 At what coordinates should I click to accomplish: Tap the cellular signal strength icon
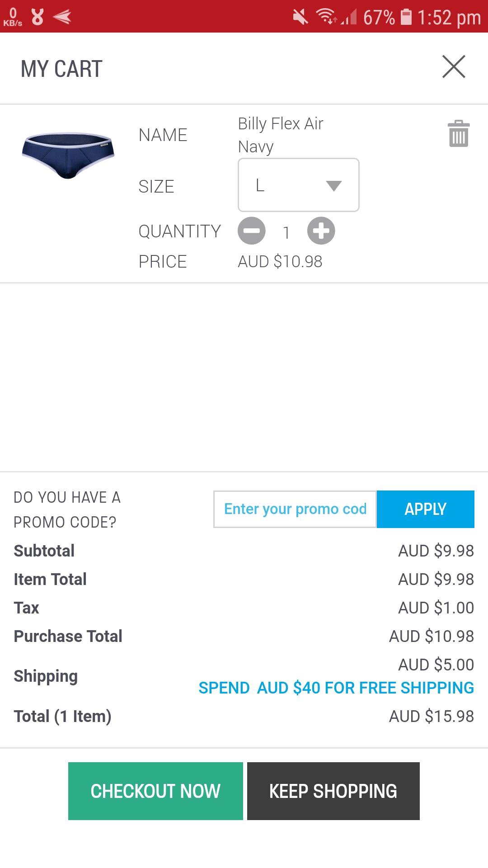(349, 18)
